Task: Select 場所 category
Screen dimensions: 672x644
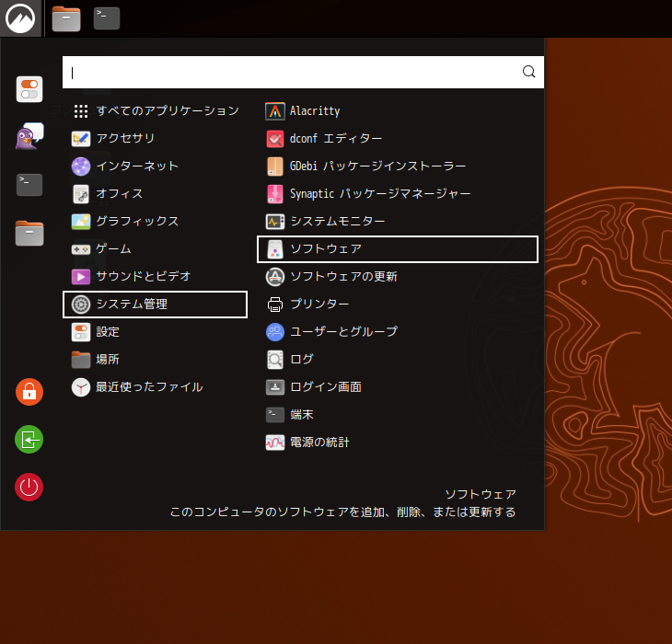Action: pos(156,359)
